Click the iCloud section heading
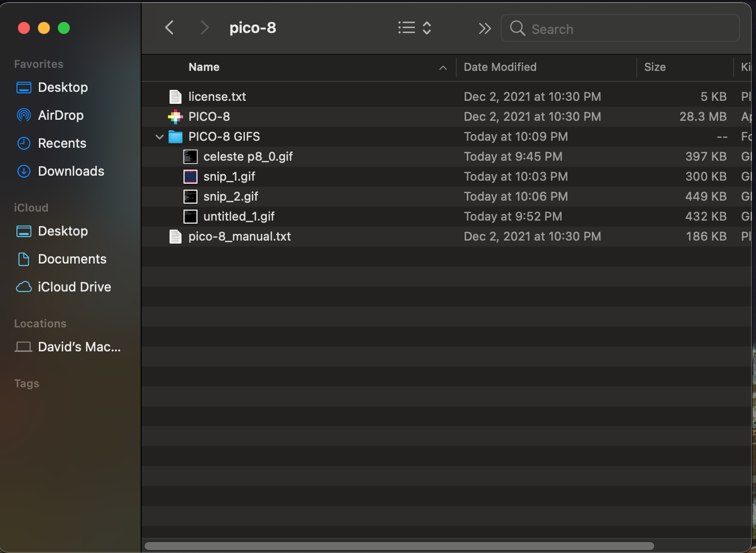Image resolution: width=756 pixels, height=553 pixels. pos(31,208)
